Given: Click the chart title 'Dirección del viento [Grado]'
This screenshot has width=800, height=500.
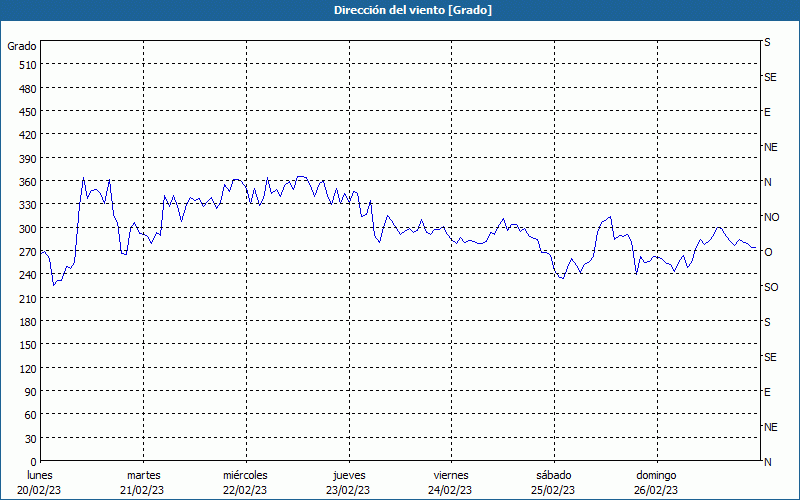Looking at the screenshot, I should pos(413,10).
